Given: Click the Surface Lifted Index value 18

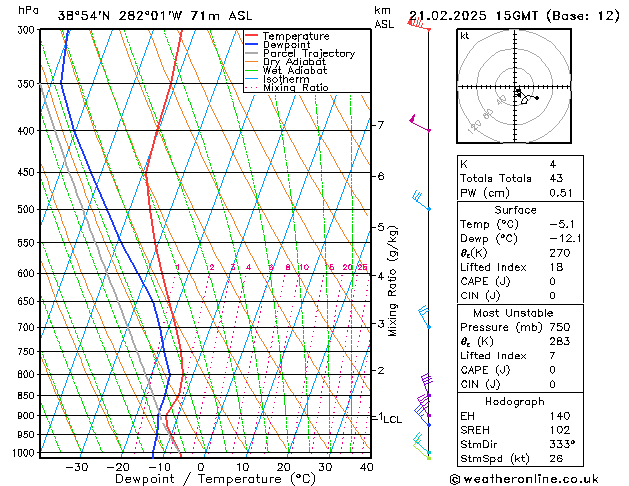Looking at the screenshot, I should click(556, 267).
